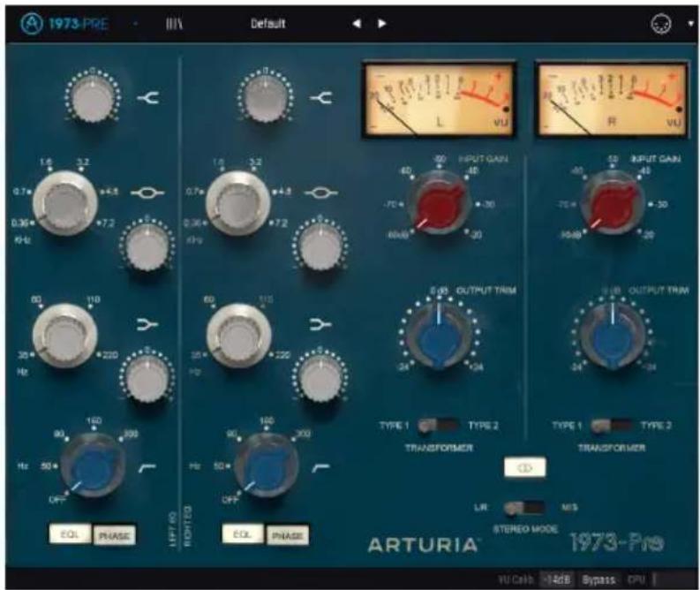Click right EQ low shelf curve icon
Screen dimensions: 700x590
pos(321,325)
